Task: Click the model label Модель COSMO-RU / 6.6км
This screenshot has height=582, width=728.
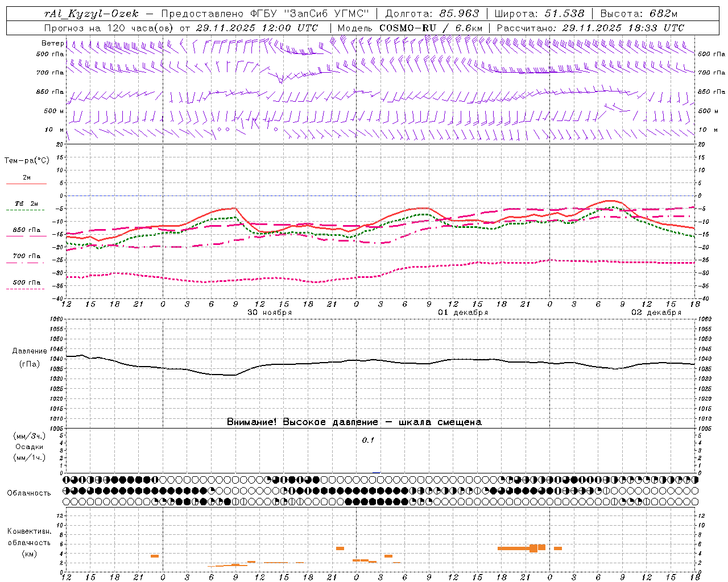Action: coord(410,28)
